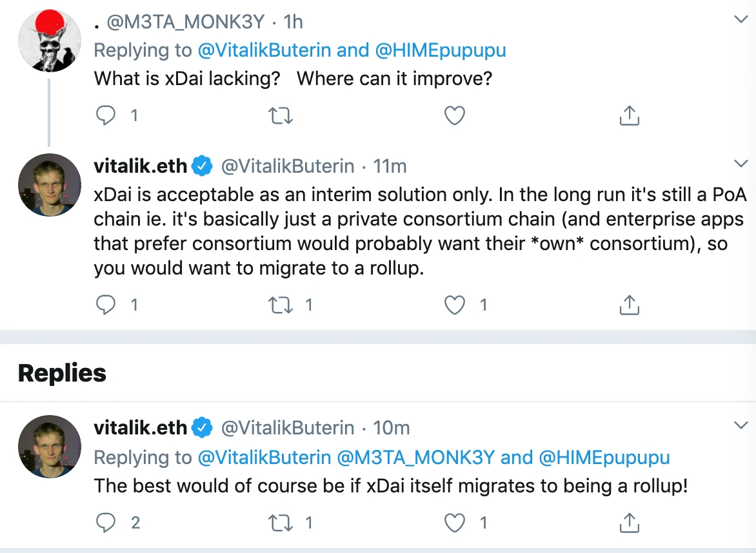Like the xDai rollup migration reply

coord(454,523)
